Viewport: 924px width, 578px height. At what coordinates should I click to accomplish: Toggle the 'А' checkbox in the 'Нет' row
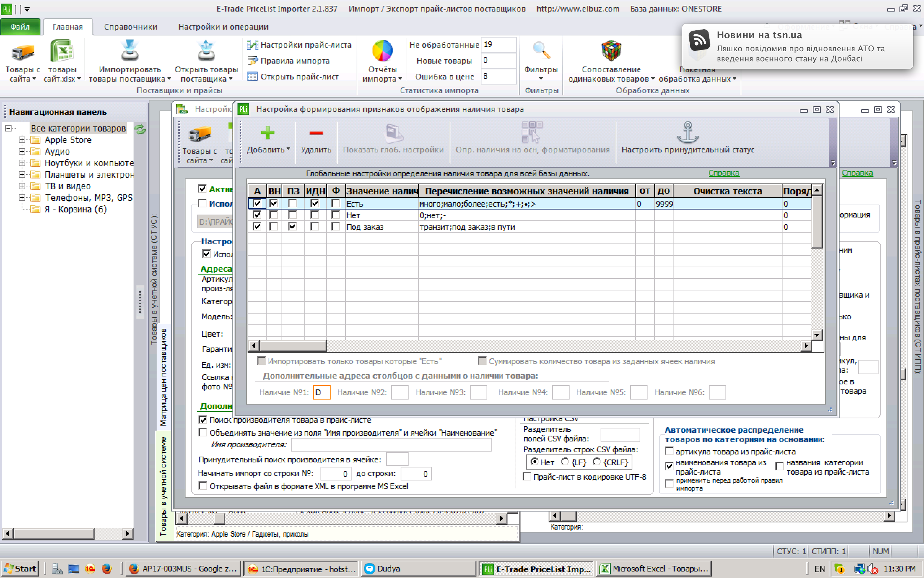[257, 215]
